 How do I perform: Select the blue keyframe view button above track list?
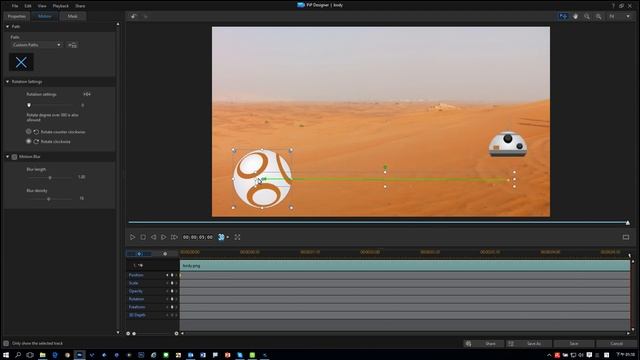click(139, 254)
